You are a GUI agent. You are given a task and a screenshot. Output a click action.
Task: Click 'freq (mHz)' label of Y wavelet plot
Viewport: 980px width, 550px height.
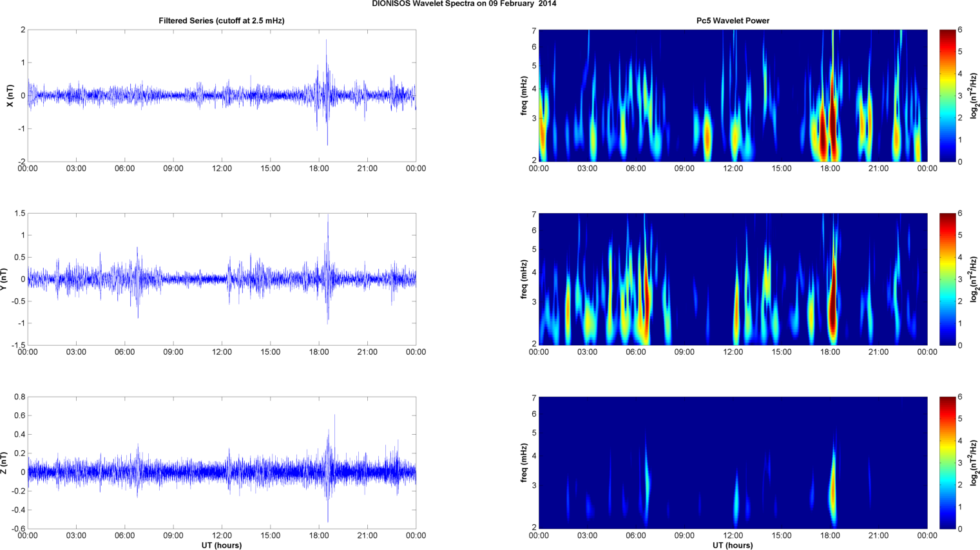pos(524,279)
